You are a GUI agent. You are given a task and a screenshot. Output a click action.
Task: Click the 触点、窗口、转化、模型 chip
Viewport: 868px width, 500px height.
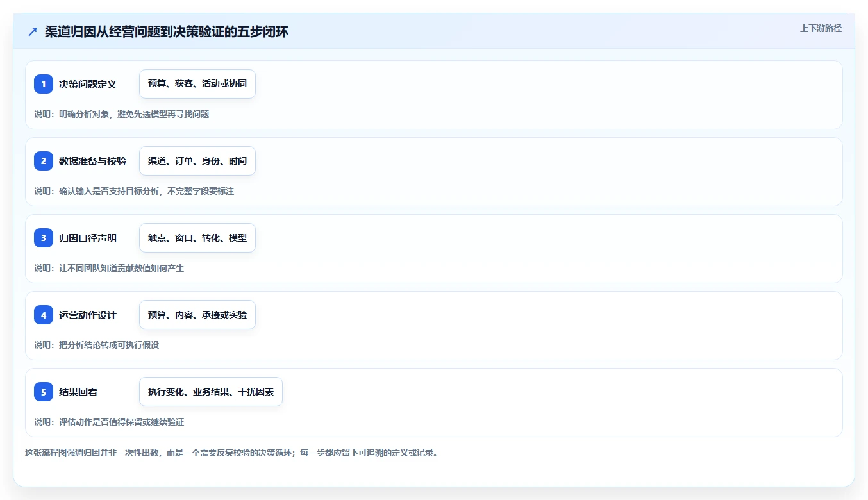tap(197, 238)
